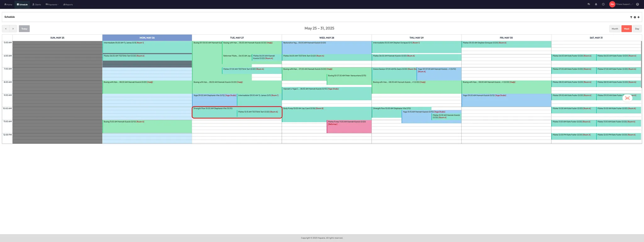The image size is (644, 242).
Task: Open the clock history icon
Action: 603,4
